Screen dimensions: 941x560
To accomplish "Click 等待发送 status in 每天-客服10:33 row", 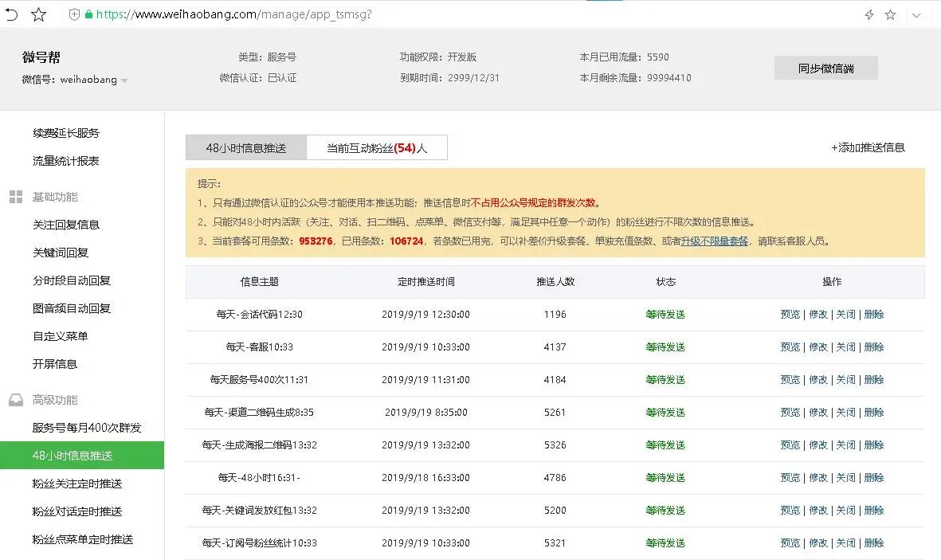I will tap(665, 347).
